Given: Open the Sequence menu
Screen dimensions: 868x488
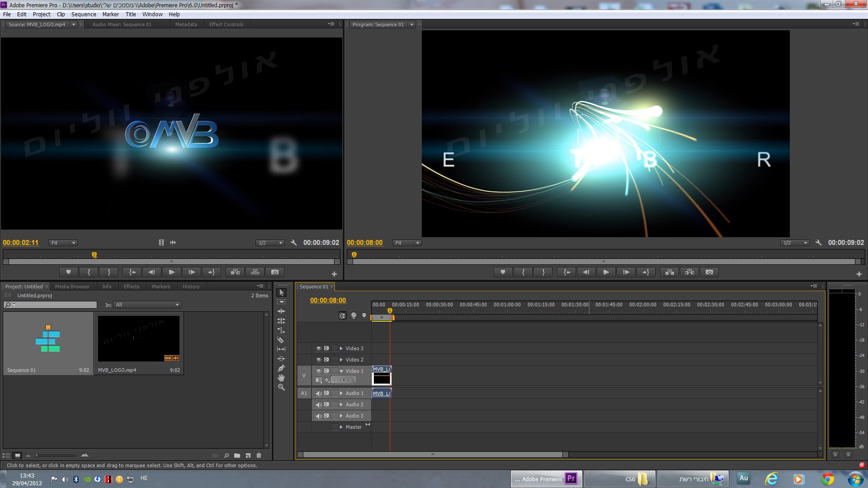Looking at the screenshot, I should 84,14.
